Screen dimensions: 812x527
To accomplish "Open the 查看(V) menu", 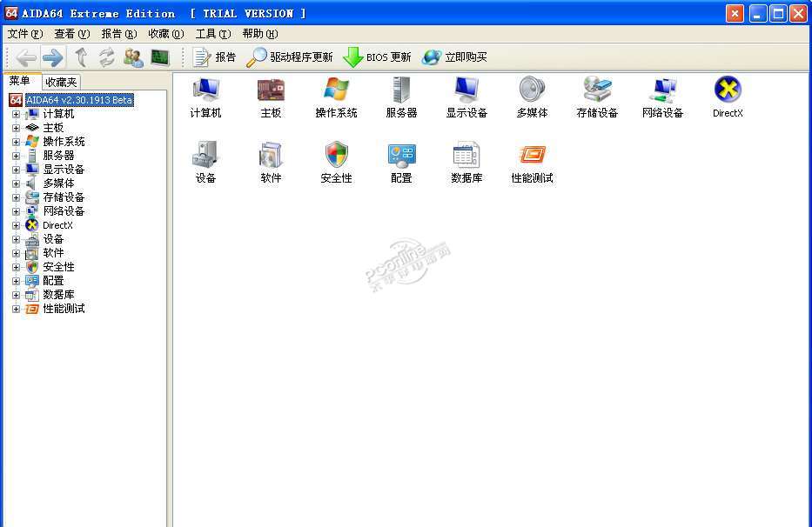I will coord(72,34).
